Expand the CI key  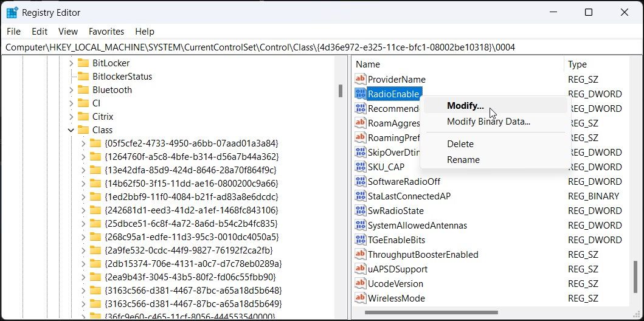coord(71,103)
